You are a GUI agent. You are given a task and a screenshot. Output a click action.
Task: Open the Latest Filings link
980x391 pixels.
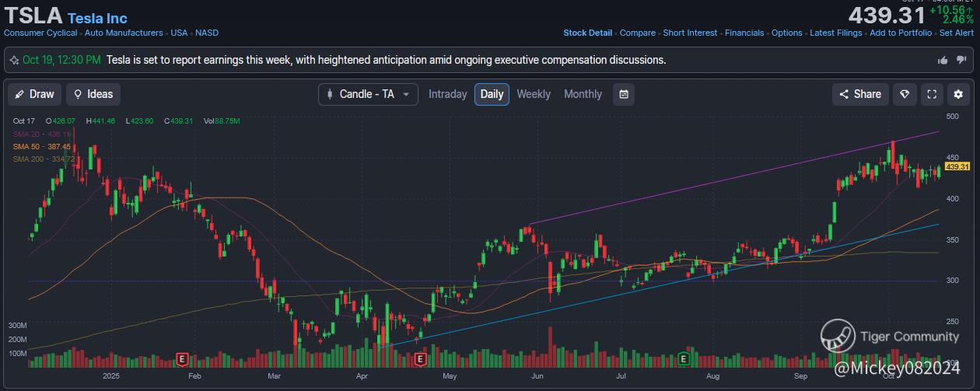(836, 33)
